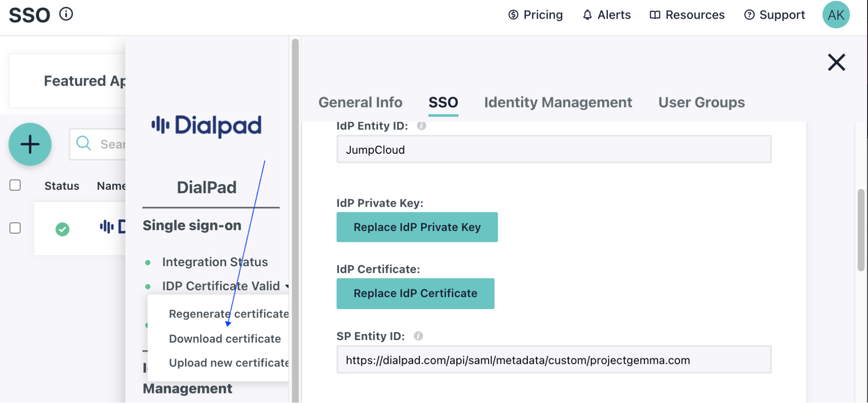Image resolution: width=868 pixels, height=403 pixels.
Task: Expand the IDP Certificate Valid dropdown arrow
Action: click(x=287, y=286)
